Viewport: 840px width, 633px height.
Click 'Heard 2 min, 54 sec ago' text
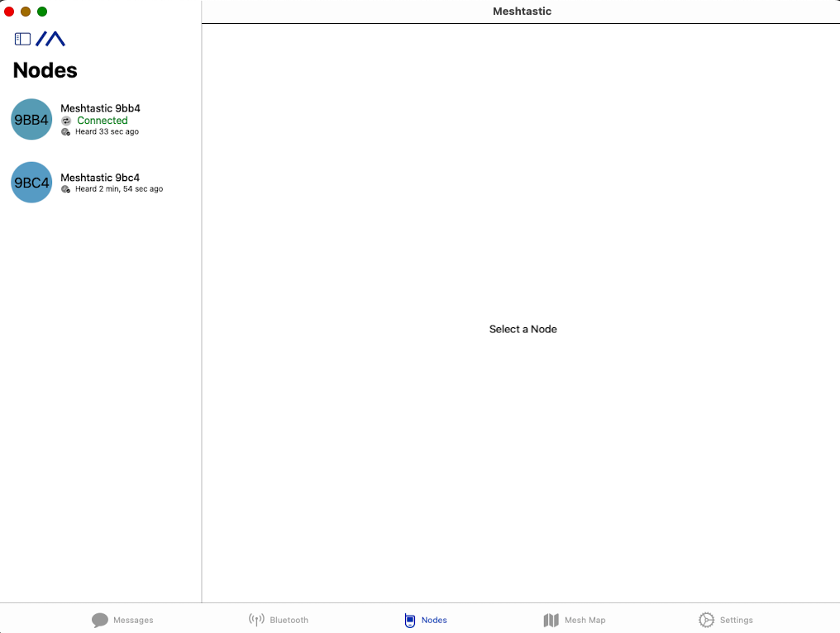[119, 189]
